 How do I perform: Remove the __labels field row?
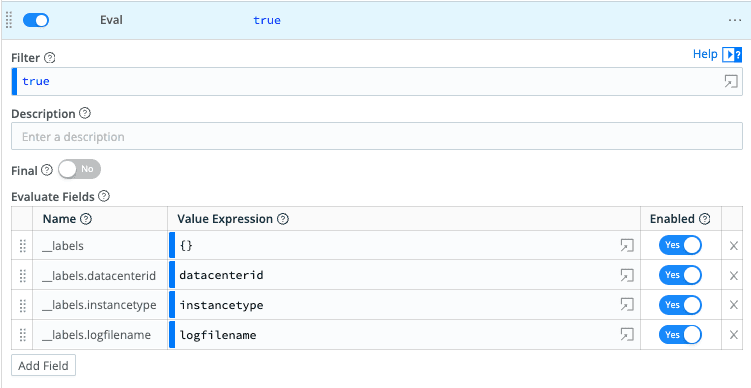[733, 246]
